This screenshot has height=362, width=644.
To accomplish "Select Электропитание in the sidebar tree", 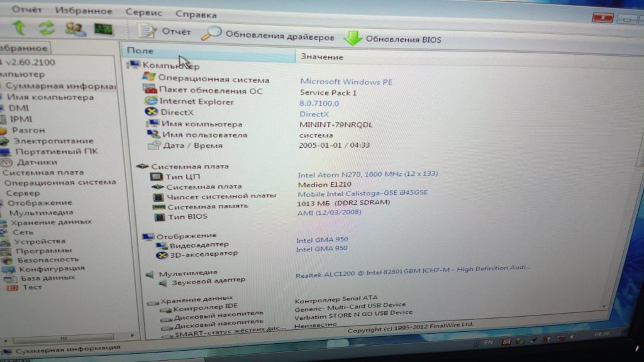I will click(x=53, y=141).
